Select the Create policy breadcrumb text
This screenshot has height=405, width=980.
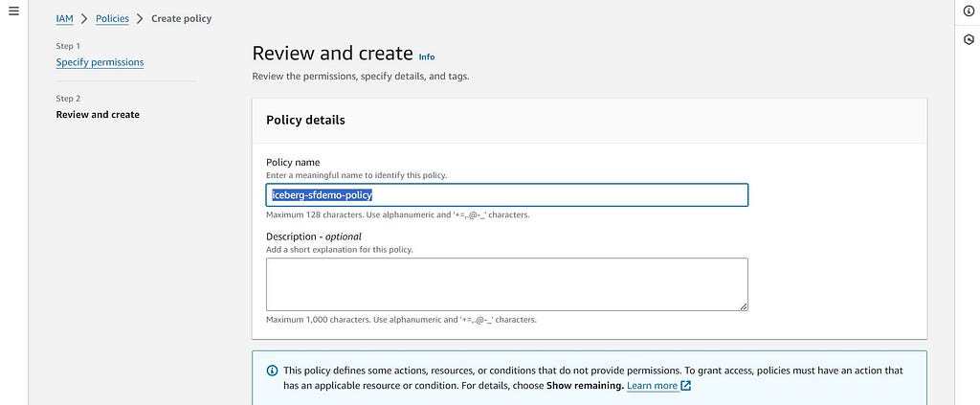click(x=181, y=19)
